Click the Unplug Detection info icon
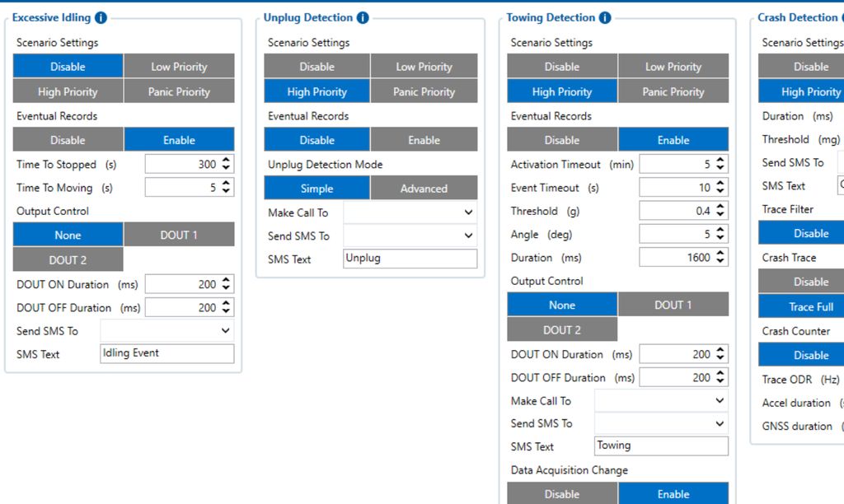The height and width of the screenshot is (504, 844). coord(363,18)
